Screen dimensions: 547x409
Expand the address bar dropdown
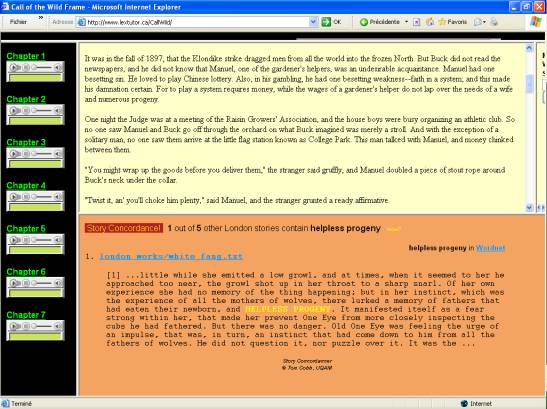pyautogui.click(x=313, y=22)
